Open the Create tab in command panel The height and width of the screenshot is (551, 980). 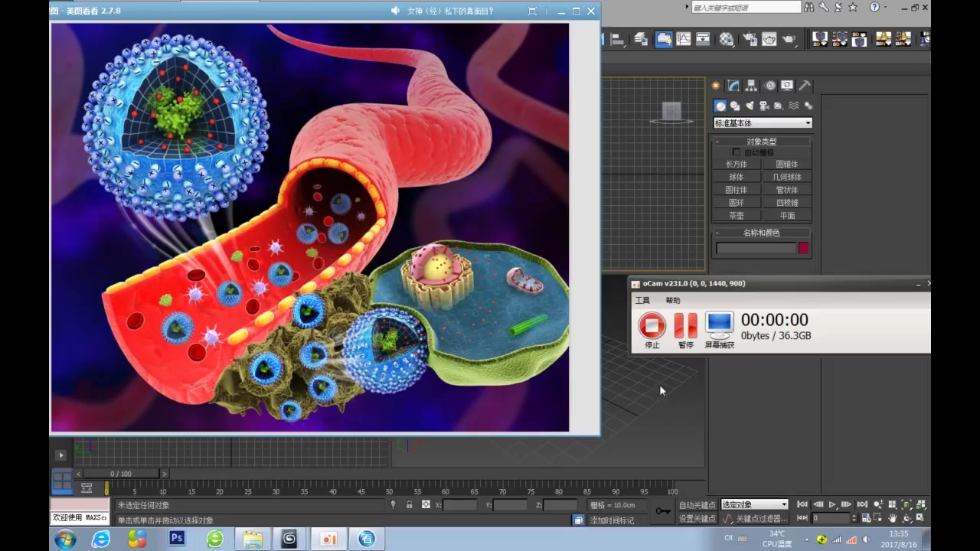click(716, 86)
